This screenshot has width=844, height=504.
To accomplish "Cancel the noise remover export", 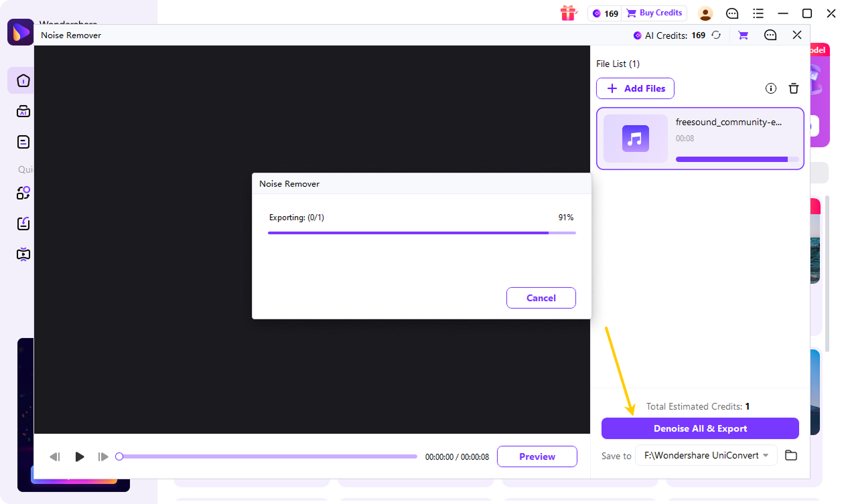I will pyautogui.click(x=541, y=298).
